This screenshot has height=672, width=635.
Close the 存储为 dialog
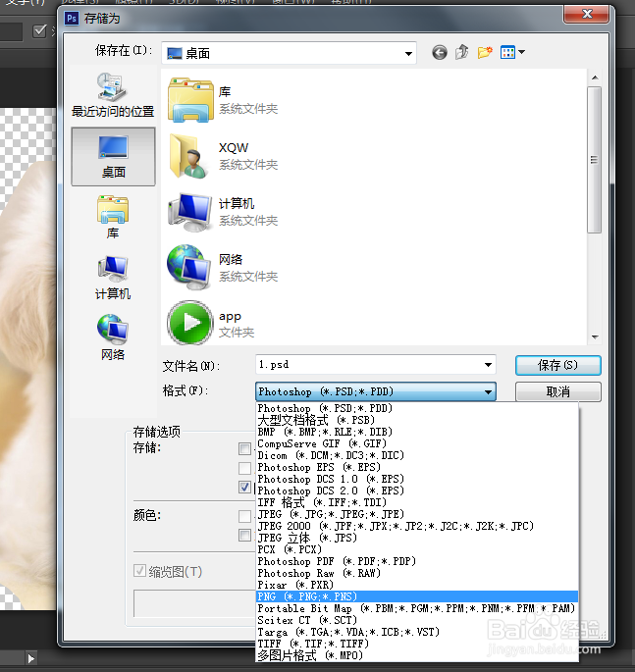(x=587, y=14)
